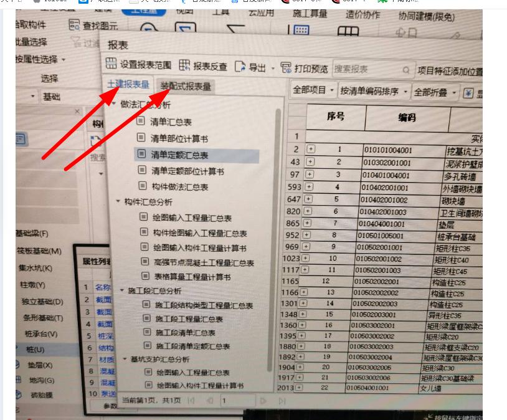This screenshot has width=507, height=420.
Task: Expand row 97 with code 010401004001
Action: pyautogui.click(x=310, y=174)
